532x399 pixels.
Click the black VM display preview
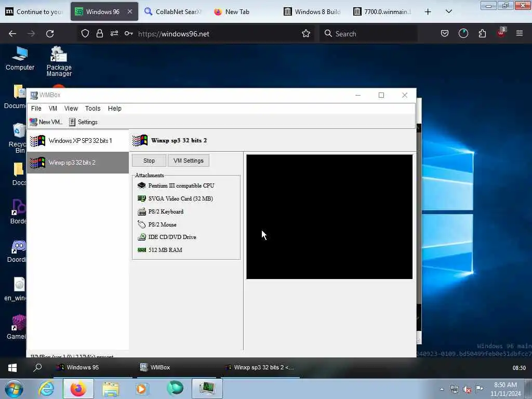point(329,217)
